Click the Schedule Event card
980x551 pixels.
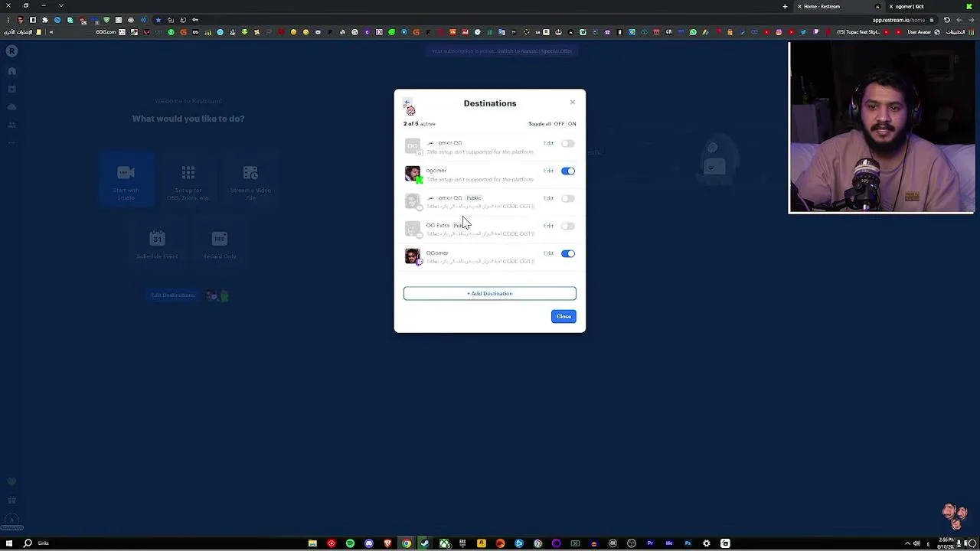coord(157,243)
